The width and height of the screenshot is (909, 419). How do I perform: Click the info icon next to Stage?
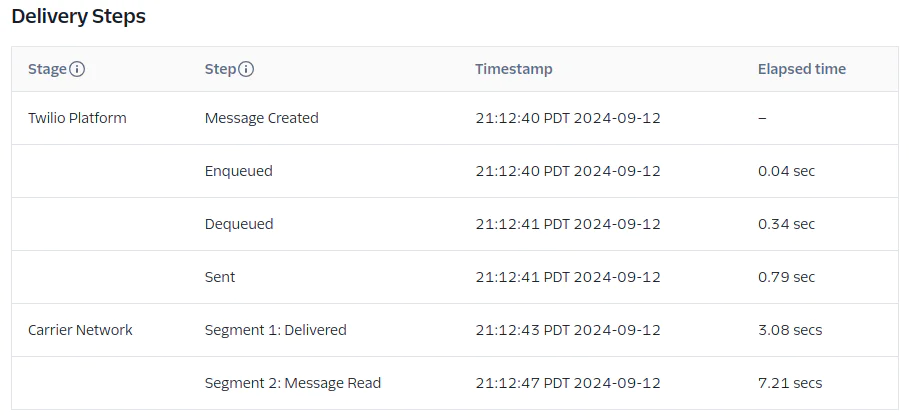[77, 70]
